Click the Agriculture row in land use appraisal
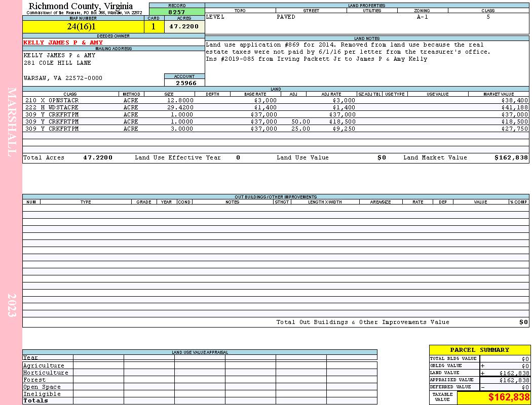Image resolution: width=532 pixels, height=405 pixels. (x=200, y=366)
